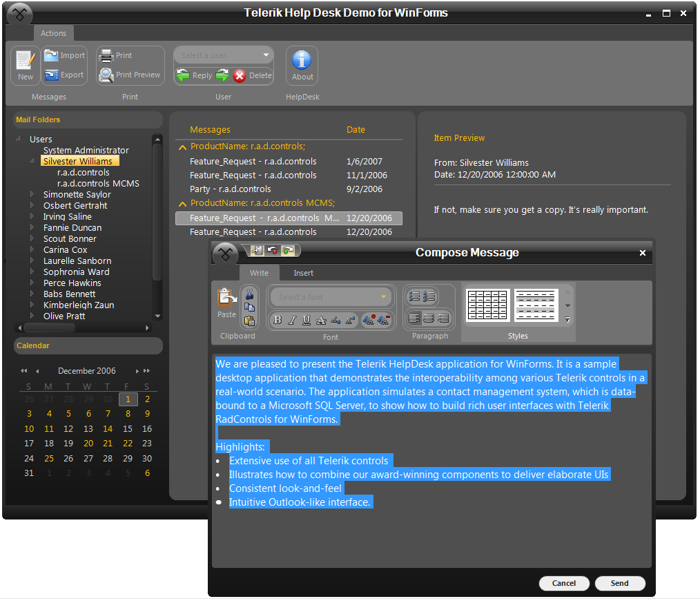Click the small paste clipboard icon

click(x=249, y=321)
